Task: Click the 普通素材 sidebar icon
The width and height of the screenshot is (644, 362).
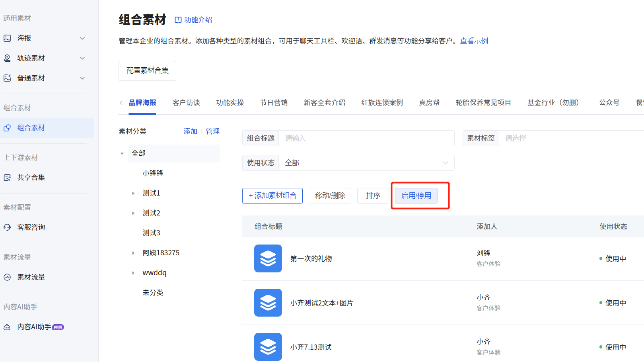Action: (7, 78)
